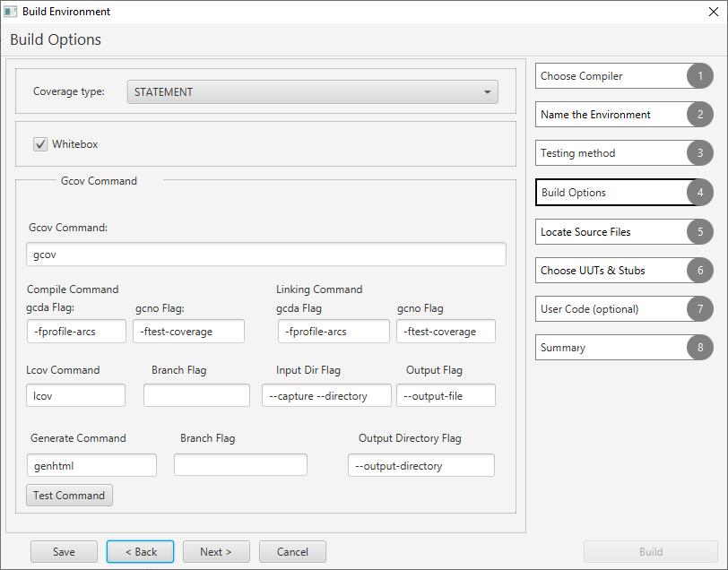728x570 pixels.
Task: Click the "Output Directory Flag" label
Action: (x=410, y=438)
